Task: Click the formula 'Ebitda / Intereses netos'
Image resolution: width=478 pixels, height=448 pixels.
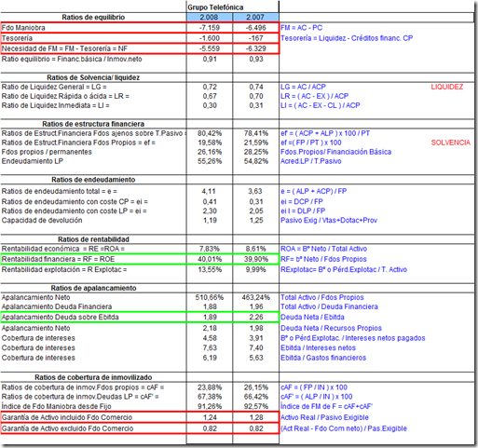Action: 318,348
